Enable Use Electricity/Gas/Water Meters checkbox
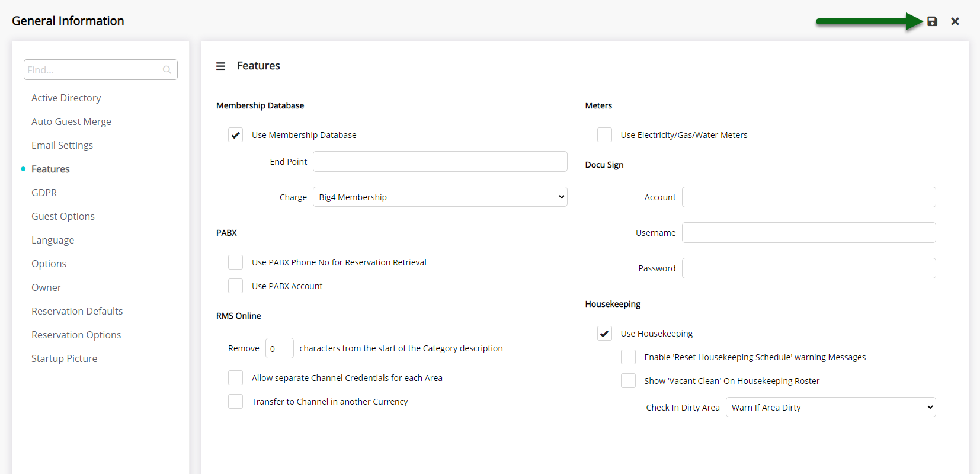This screenshot has height=474, width=980. [605, 135]
